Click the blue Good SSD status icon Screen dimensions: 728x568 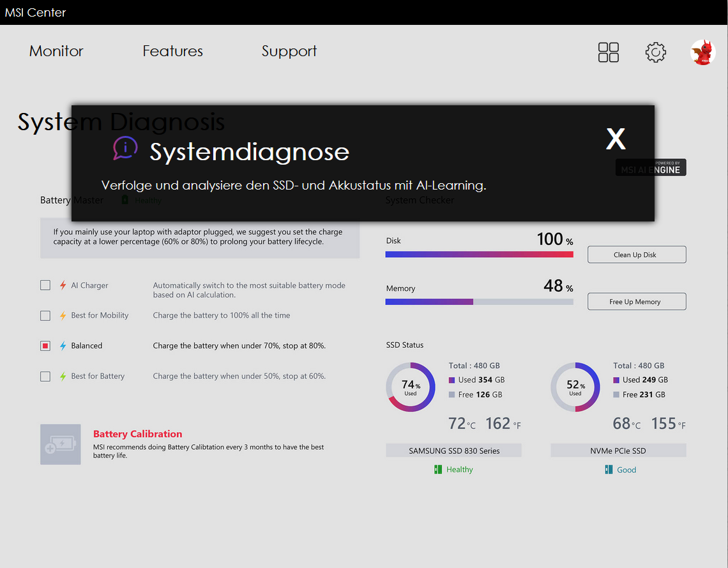pos(609,470)
